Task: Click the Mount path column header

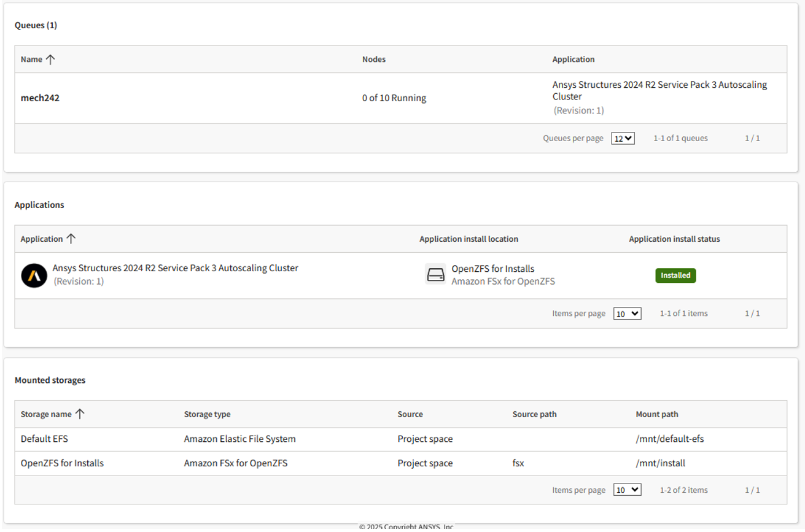Action: click(657, 414)
